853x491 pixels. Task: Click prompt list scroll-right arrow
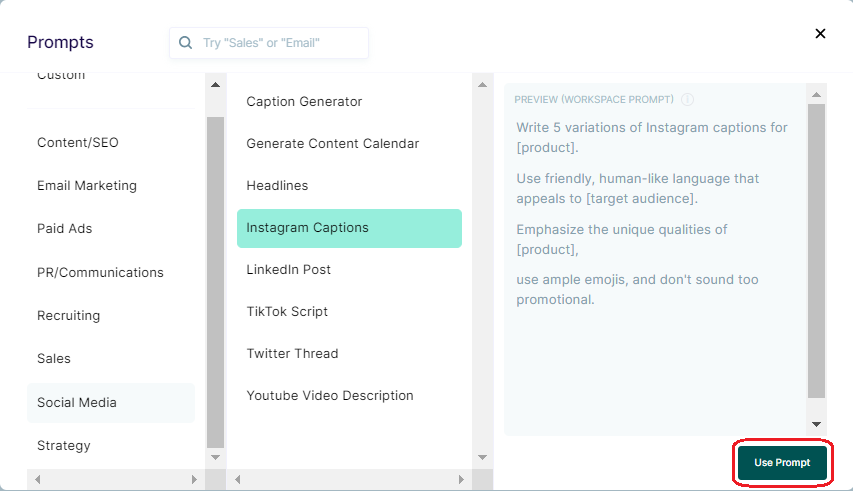tap(461, 480)
